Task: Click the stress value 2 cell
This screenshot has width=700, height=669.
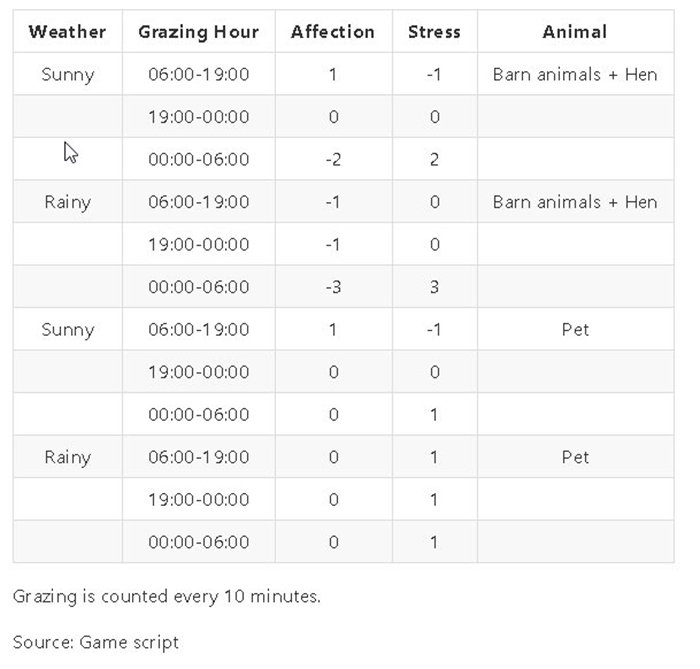Action: 434,159
